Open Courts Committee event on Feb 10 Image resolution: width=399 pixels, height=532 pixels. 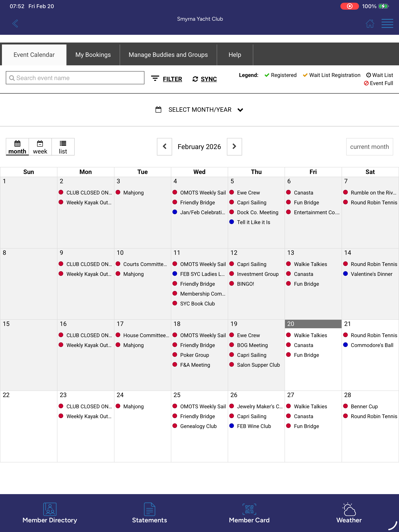pos(145,264)
